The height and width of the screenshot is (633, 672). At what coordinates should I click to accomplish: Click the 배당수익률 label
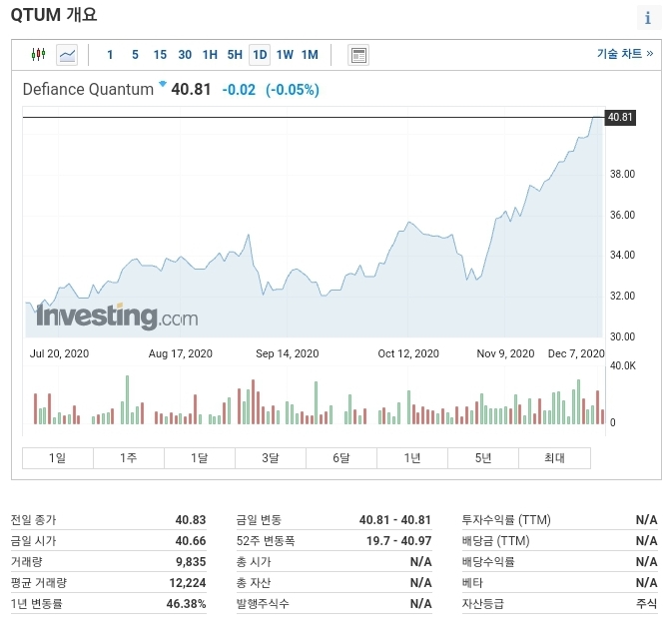coord(488,562)
